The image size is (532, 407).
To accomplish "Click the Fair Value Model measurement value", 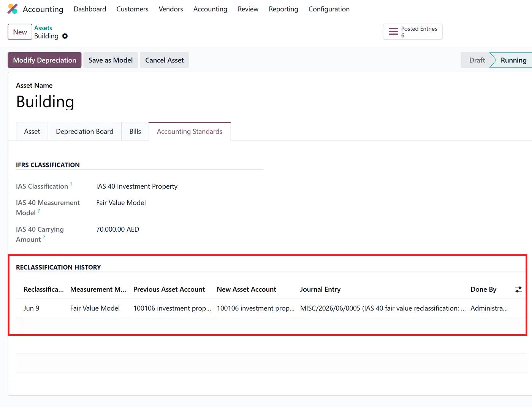I will (121, 203).
